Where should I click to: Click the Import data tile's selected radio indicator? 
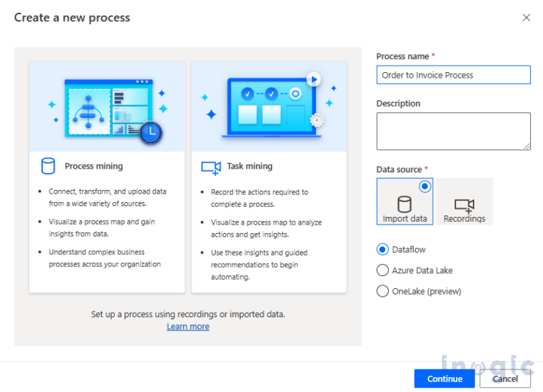pyautogui.click(x=425, y=186)
